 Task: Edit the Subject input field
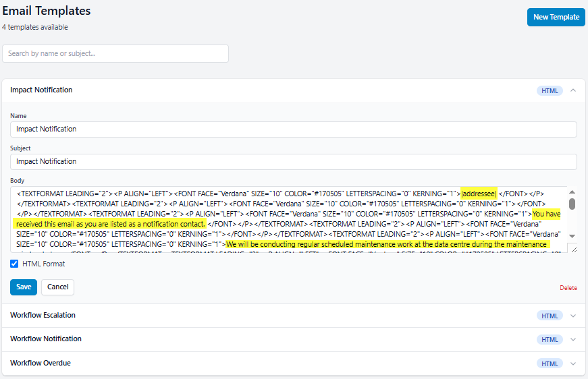coord(293,161)
